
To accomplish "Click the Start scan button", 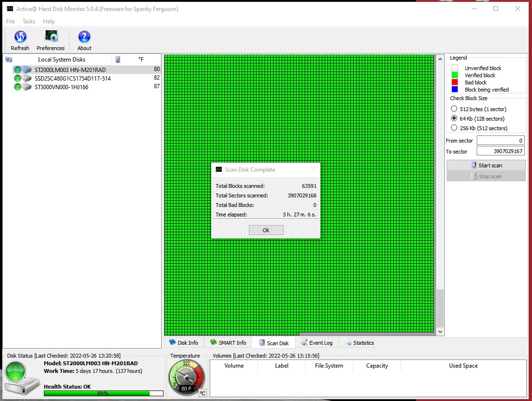I will (486, 165).
